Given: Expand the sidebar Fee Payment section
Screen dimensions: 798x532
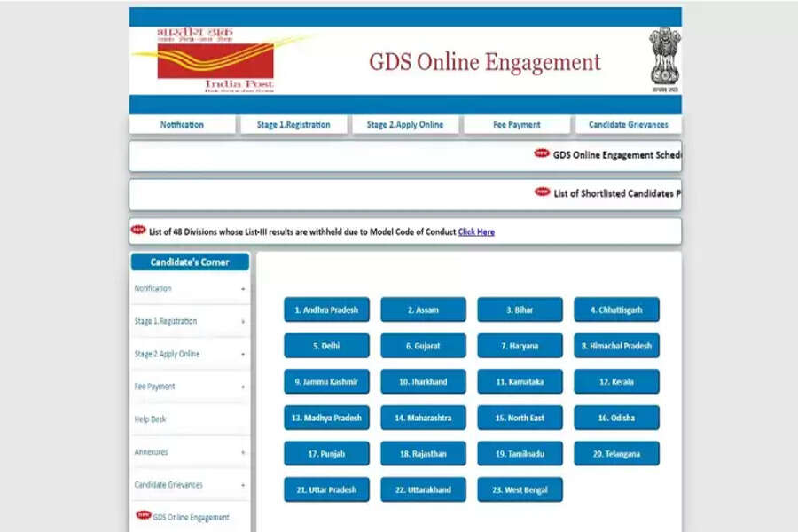Looking at the screenshot, I should point(243,387).
